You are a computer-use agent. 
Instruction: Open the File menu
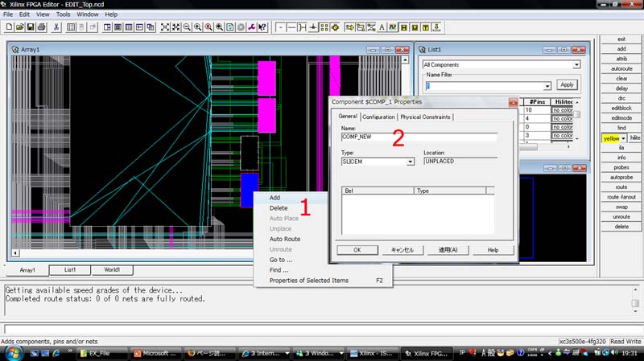8,14
